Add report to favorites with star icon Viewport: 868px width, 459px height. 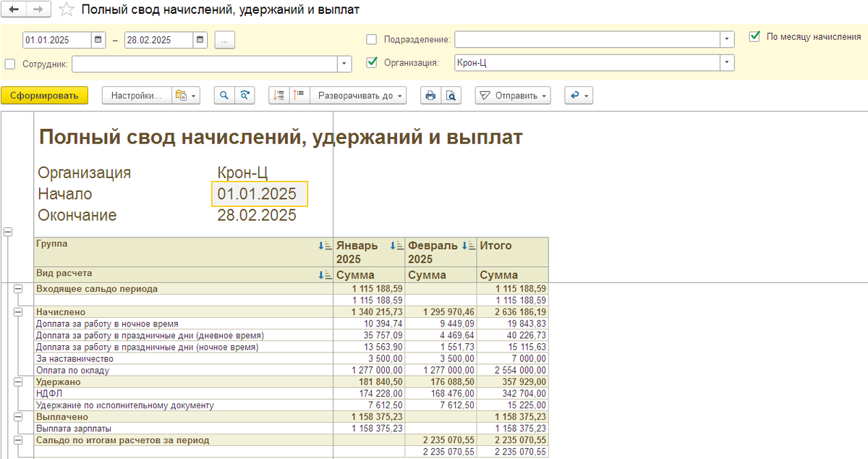66,9
